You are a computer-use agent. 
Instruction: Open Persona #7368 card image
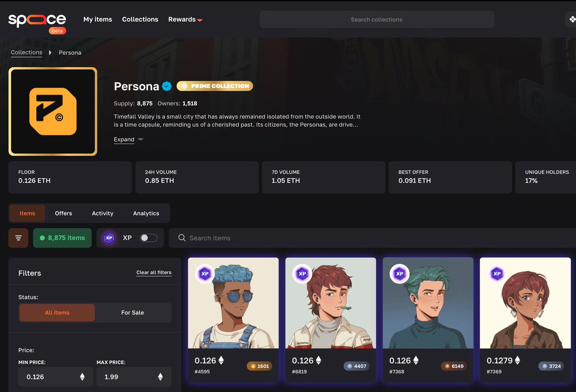click(x=428, y=303)
